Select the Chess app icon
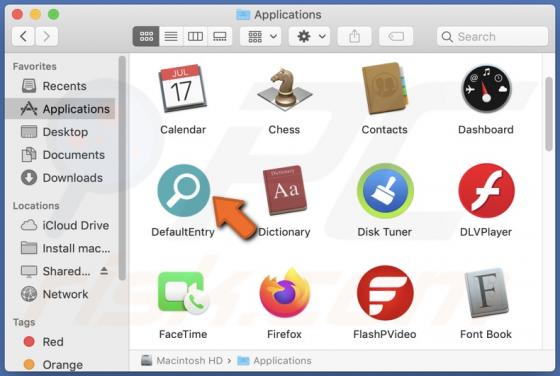This screenshot has height=376, width=560. coord(284,89)
